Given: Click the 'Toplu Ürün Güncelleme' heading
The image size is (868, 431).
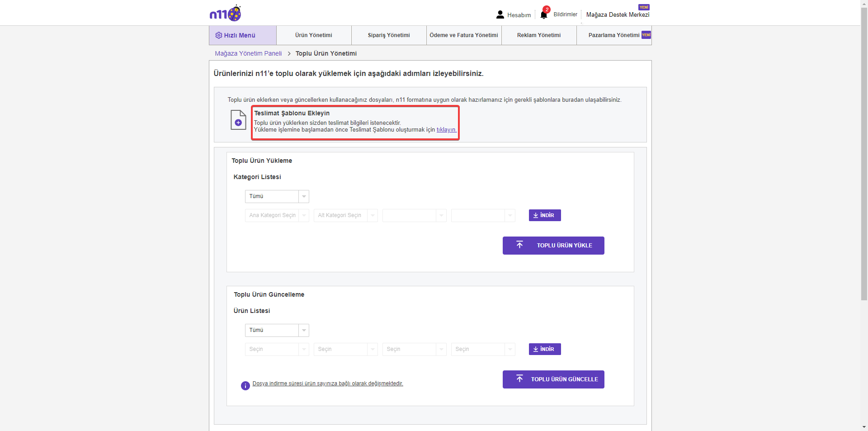Looking at the screenshot, I should [269, 294].
